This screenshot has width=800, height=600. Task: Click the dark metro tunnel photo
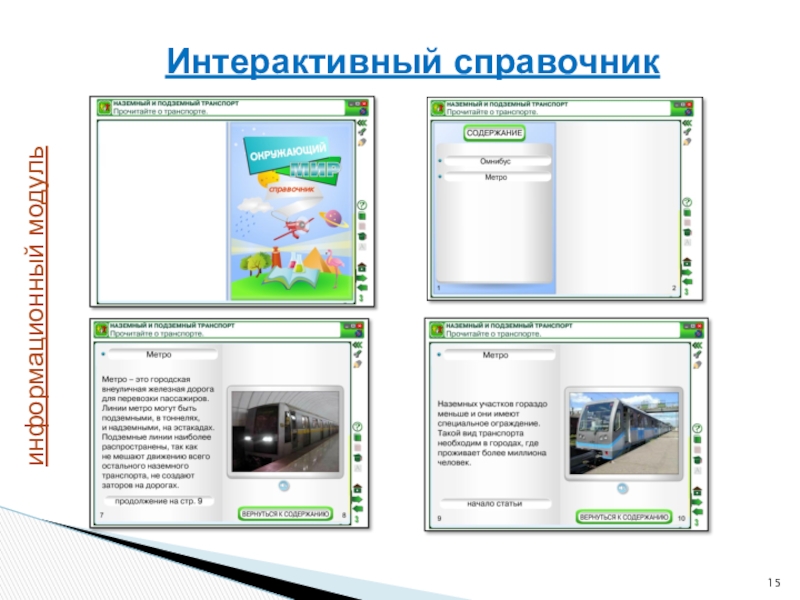(285, 432)
